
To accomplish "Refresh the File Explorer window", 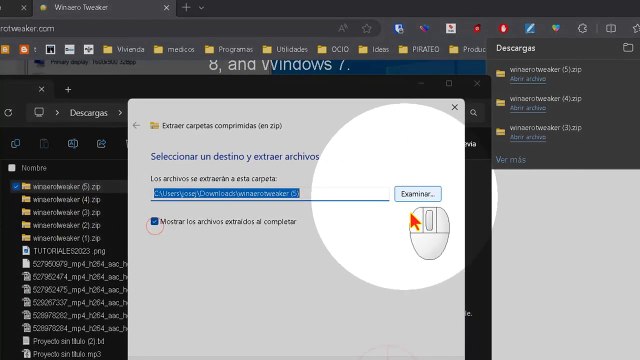I will coord(8,113).
